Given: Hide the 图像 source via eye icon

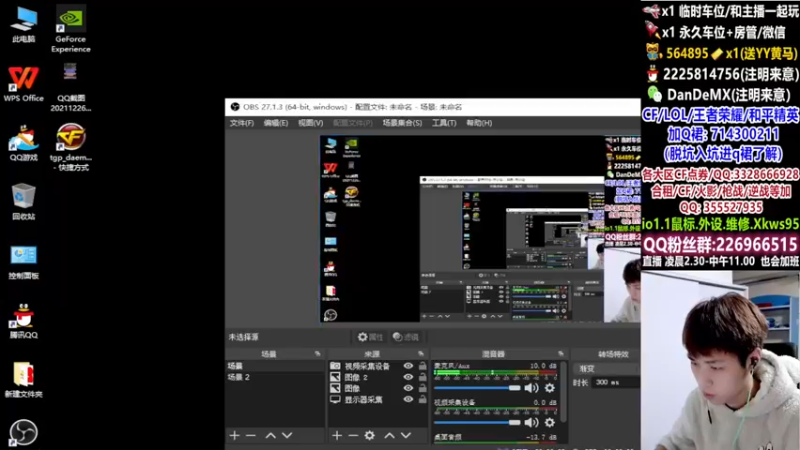Looking at the screenshot, I should (x=408, y=388).
